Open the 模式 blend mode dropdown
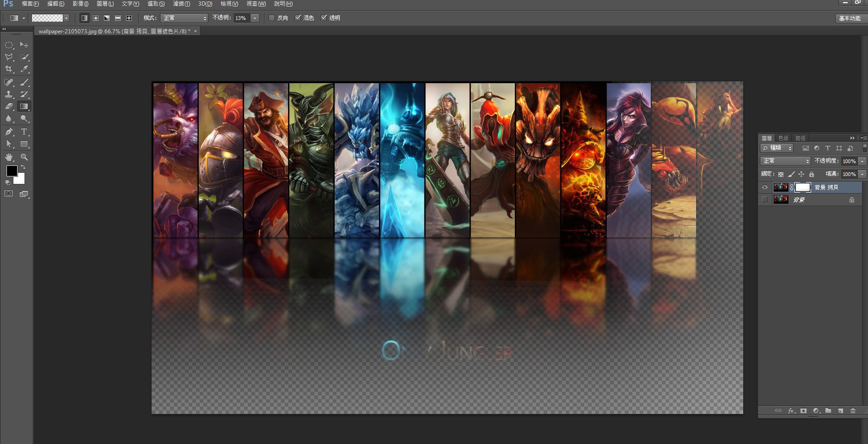Viewport: 868px width, 444px height. [184, 18]
